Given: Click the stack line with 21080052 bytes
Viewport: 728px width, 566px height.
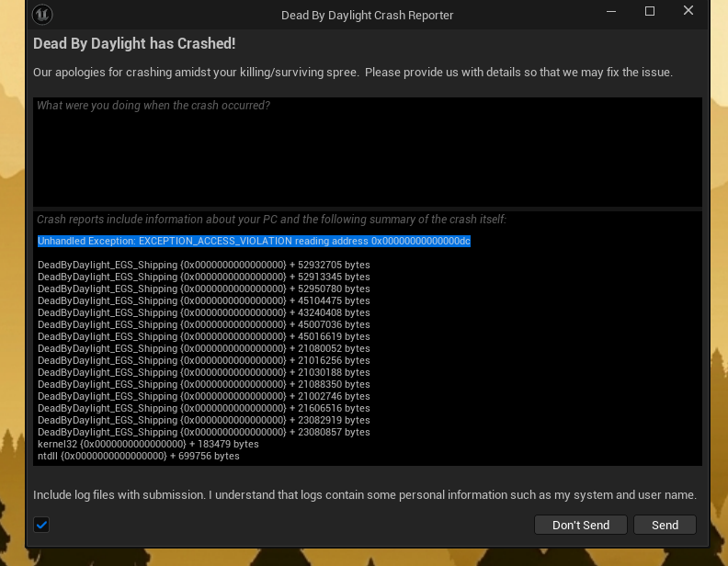Looking at the screenshot, I should coord(204,348).
